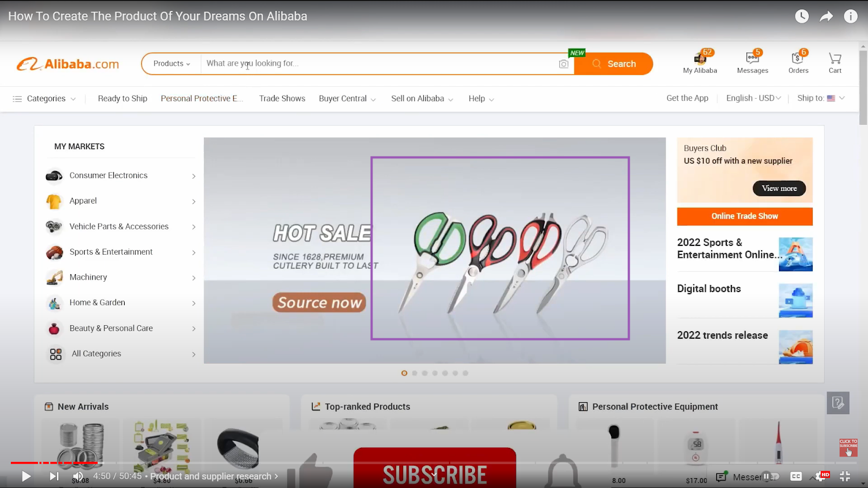868x488 pixels.
Task: Click the video Watch Later clock icon
Action: (802, 16)
